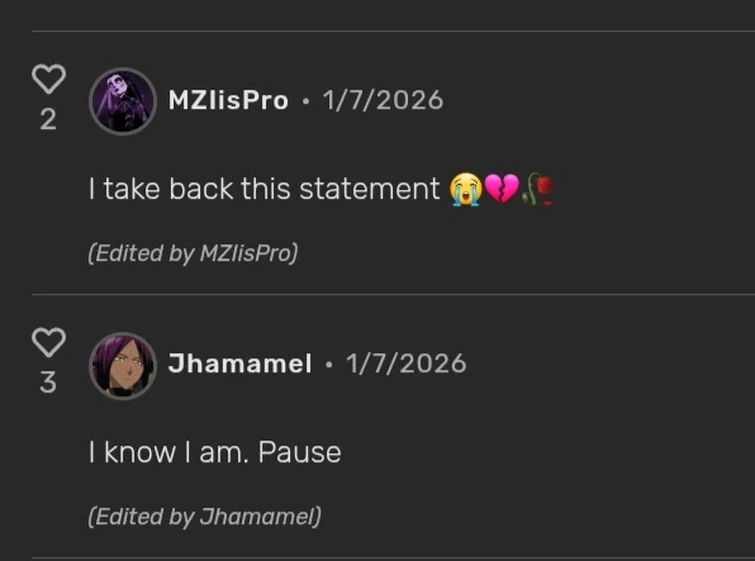Click the dot separator after Jhamamel's name
The image size is (755, 561).
click(329, 365)
